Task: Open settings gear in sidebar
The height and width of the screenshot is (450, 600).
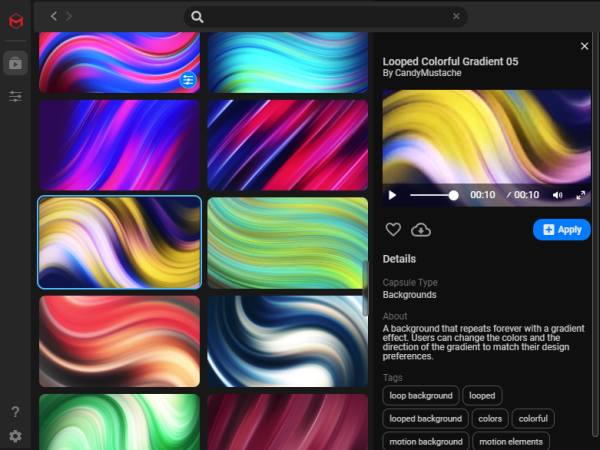Action: pyautogui.click(x=15, y=436)
